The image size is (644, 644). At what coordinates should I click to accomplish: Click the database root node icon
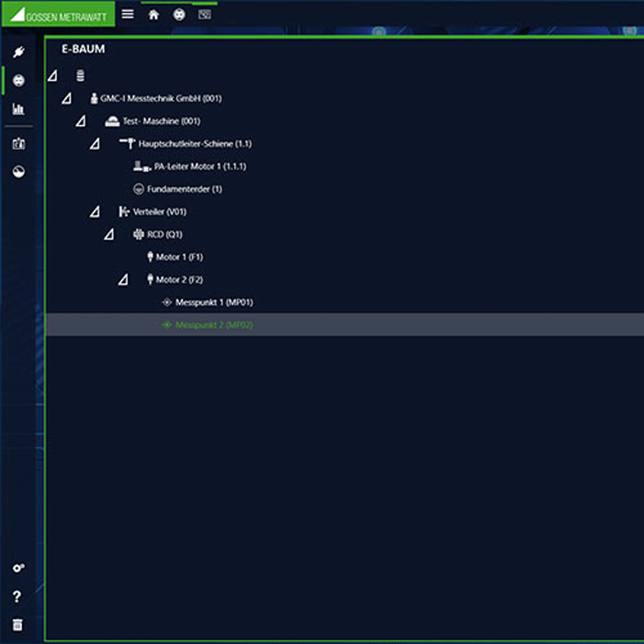pos(80,75)
